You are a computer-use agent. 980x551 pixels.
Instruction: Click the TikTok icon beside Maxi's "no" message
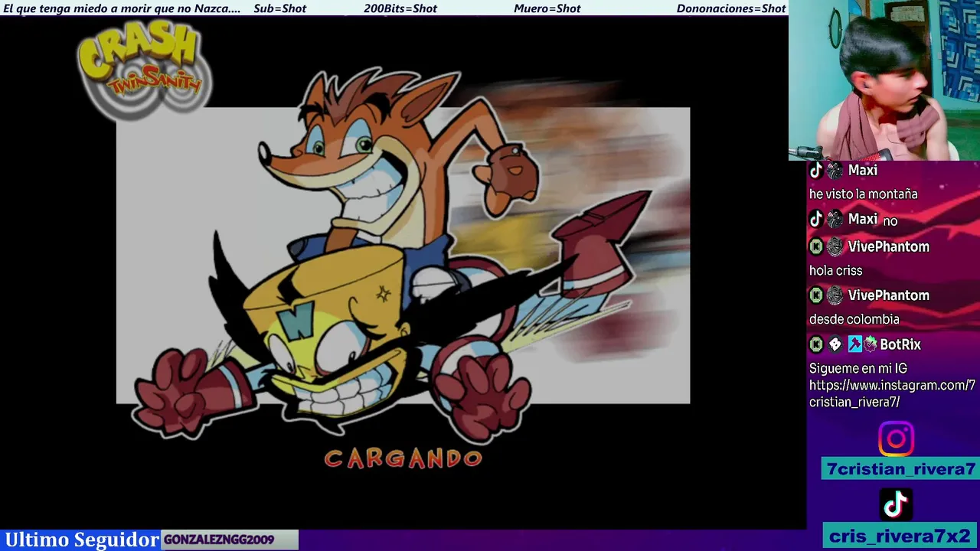(816, 220)
